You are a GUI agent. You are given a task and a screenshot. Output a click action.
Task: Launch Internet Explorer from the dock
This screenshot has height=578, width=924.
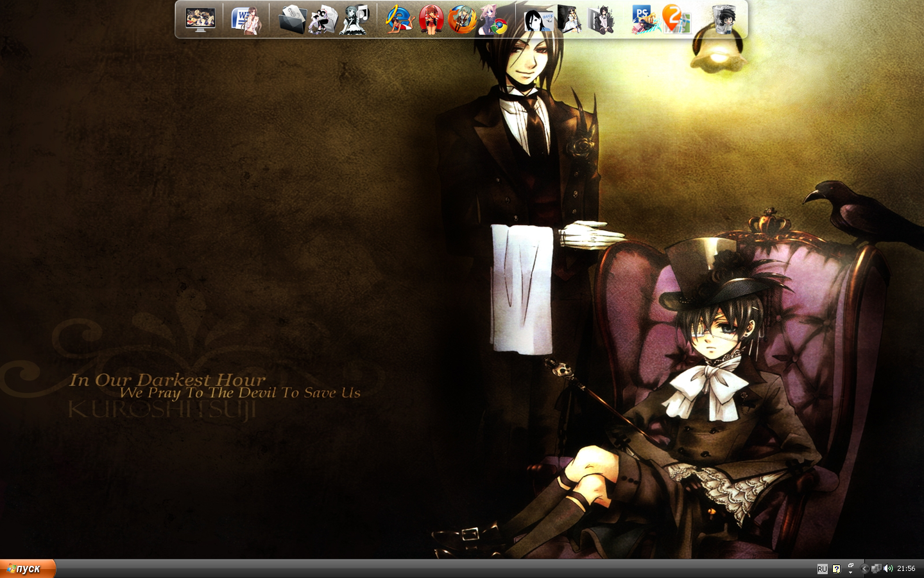[399, 19]
